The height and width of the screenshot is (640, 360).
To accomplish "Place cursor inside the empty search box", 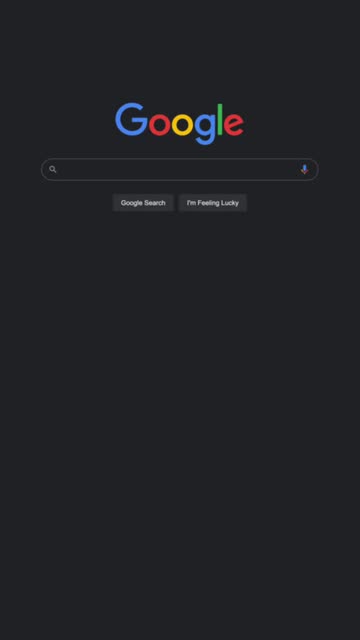I will [180, 169].
